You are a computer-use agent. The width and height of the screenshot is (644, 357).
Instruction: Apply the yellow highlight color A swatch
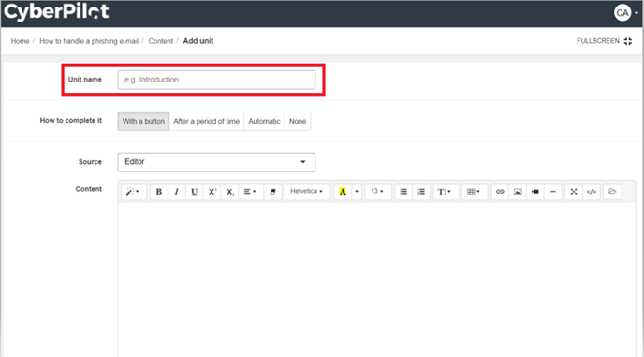pos(343,192)
